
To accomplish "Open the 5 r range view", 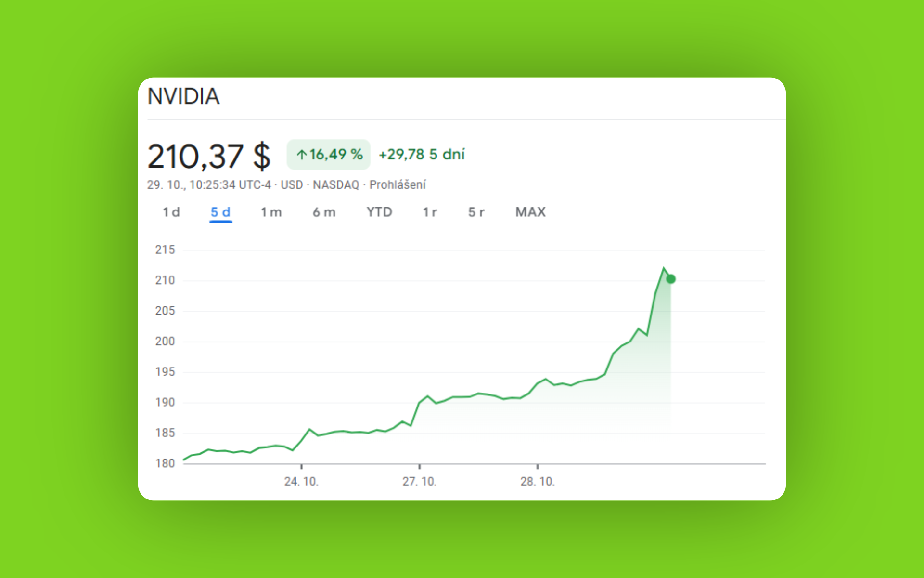I will (476, 212).
